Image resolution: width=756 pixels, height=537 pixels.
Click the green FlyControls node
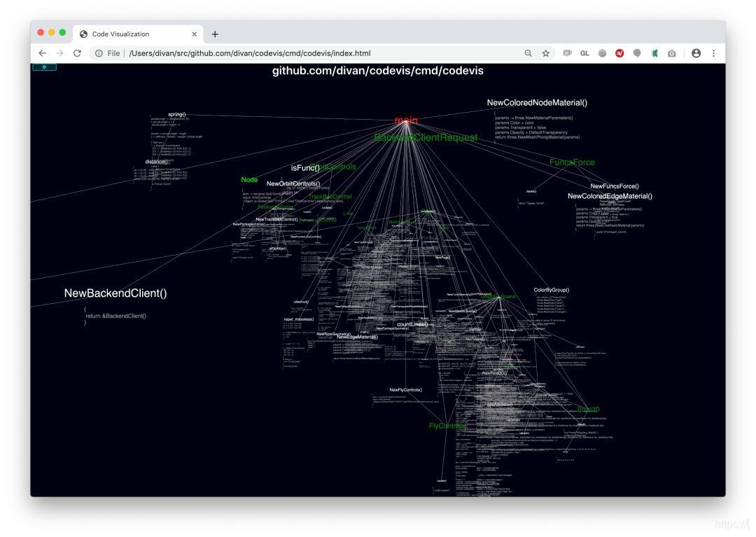(447, 426)
